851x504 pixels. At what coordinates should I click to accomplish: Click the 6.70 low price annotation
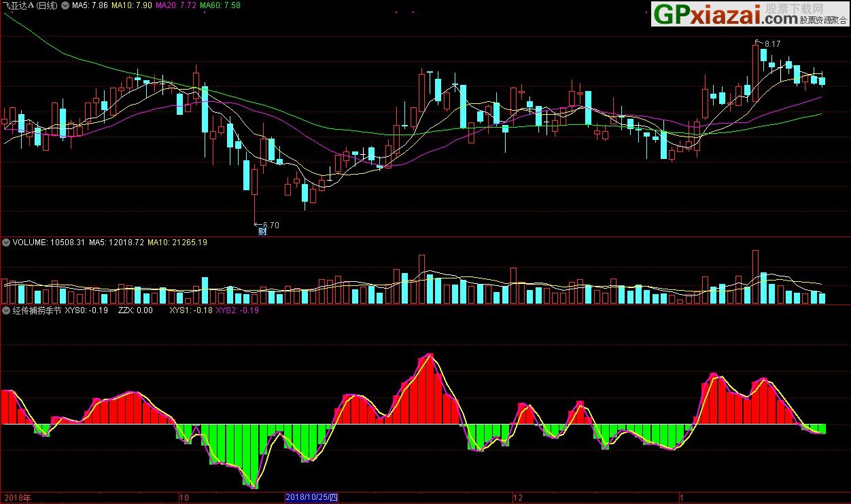271,225
